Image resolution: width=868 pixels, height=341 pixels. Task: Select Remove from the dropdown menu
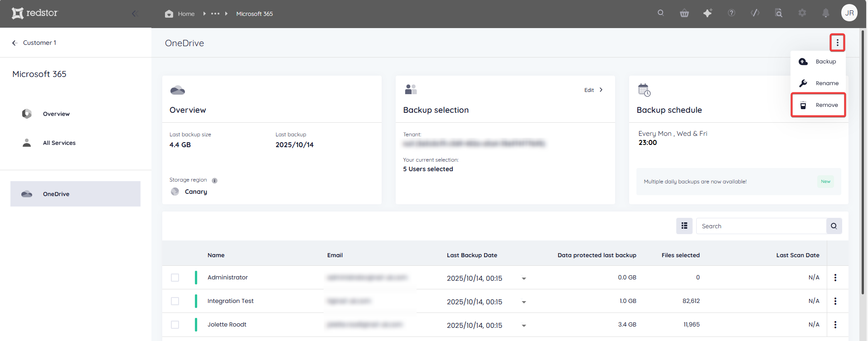[x=818, y=105]
